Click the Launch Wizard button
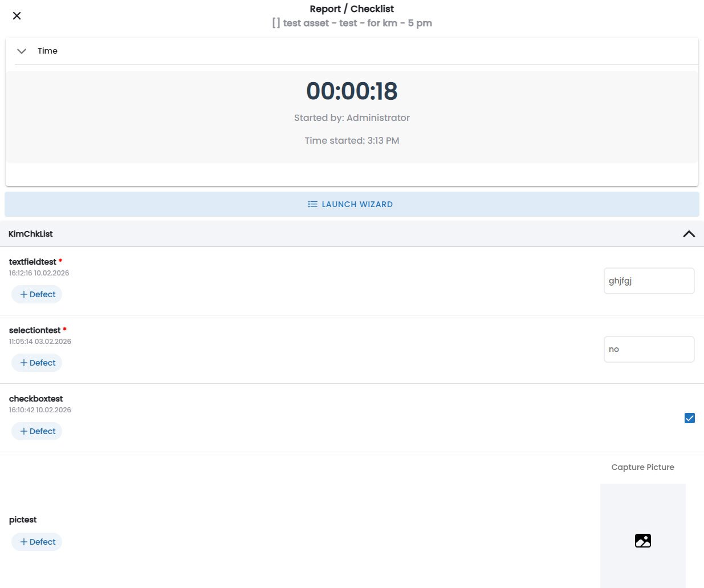The width and height of the screenshot is (704, 588). point(352,204)
